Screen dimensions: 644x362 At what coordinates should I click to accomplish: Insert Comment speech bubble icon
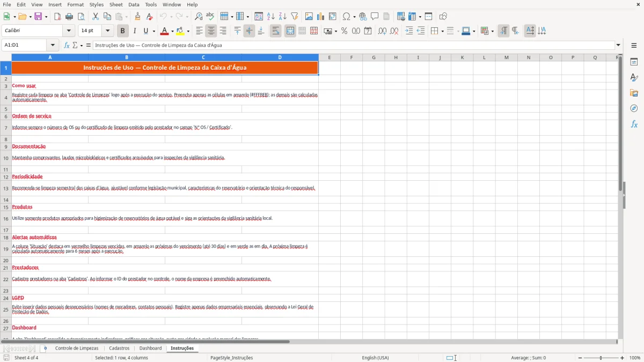[x=375, y=17]
